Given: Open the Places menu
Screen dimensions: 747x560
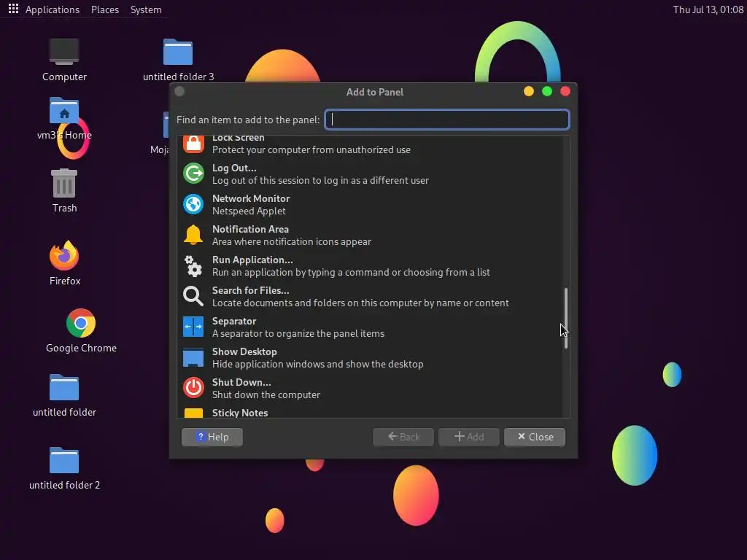Looking at the screenshot, I should [x=105, y=9].
